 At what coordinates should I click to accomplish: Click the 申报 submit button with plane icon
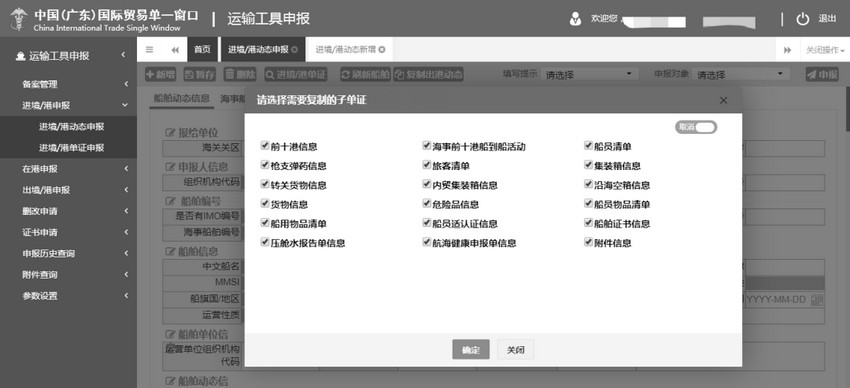coord(822,75)
